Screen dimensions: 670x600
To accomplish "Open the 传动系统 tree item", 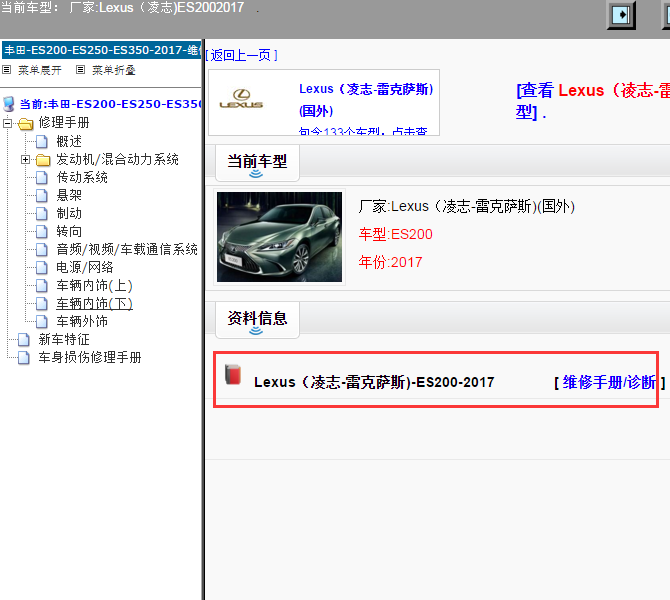I will click(x=82, y=177).
